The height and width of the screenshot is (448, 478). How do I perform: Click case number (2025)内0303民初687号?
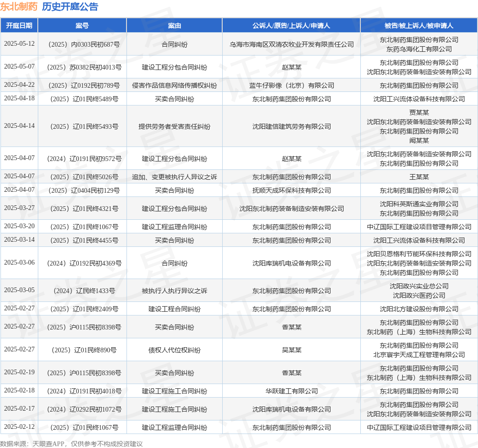pyautogui.click(x=82, y=44)
